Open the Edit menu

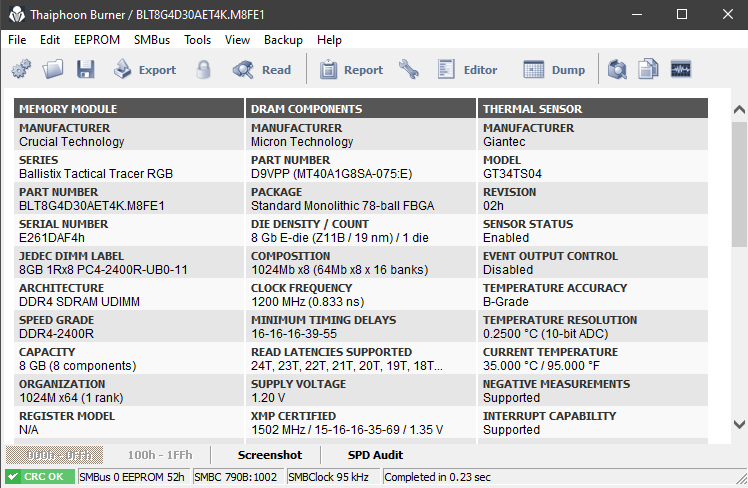(50, 40)
